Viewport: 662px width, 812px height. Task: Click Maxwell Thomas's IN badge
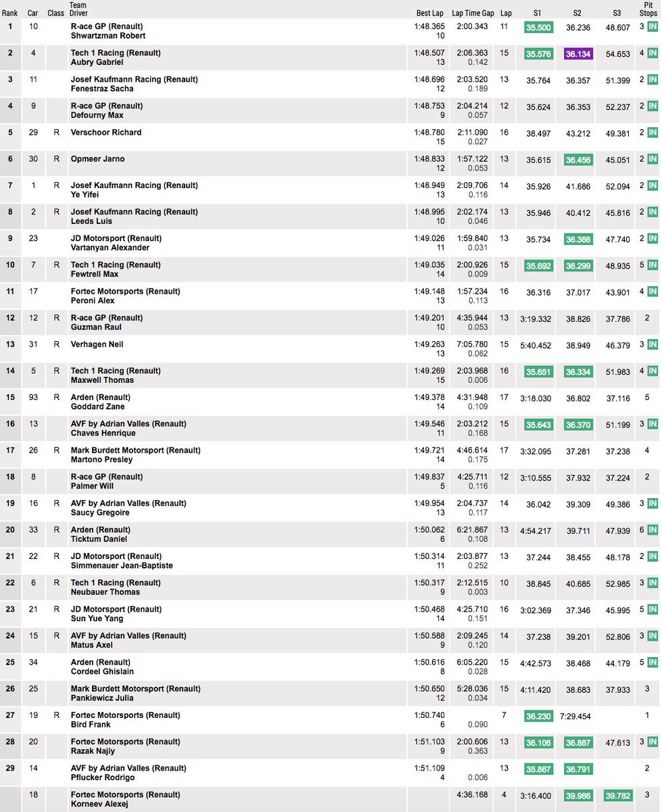pos(652,371)
